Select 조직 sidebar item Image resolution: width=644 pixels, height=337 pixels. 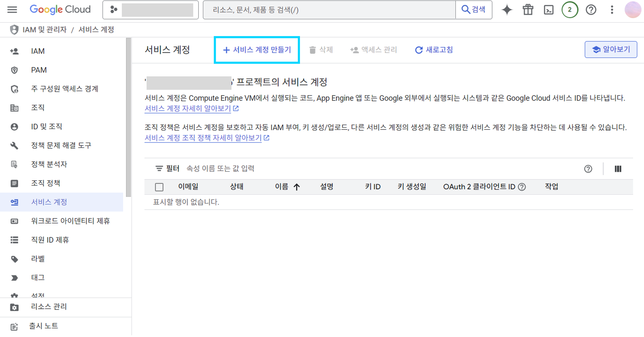click(62, 108)
